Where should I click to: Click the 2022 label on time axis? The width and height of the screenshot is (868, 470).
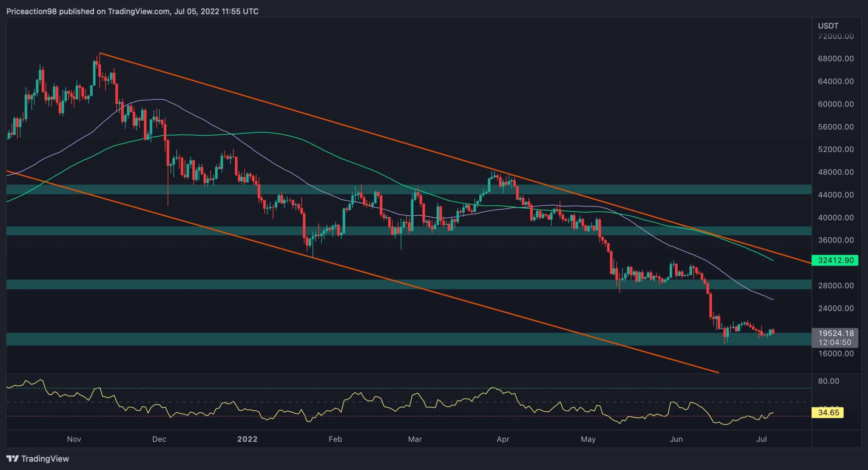click(x=247, y=439)
